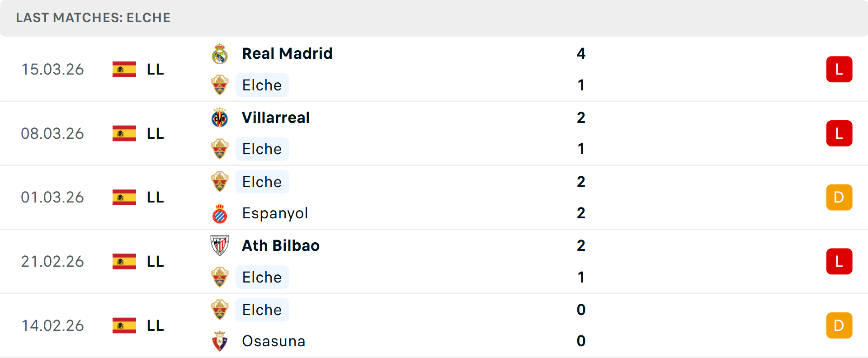Click Spain flag on 14.02.26 row
The width and height of the screenshot is (868, 358).
(x=124, y=325)
